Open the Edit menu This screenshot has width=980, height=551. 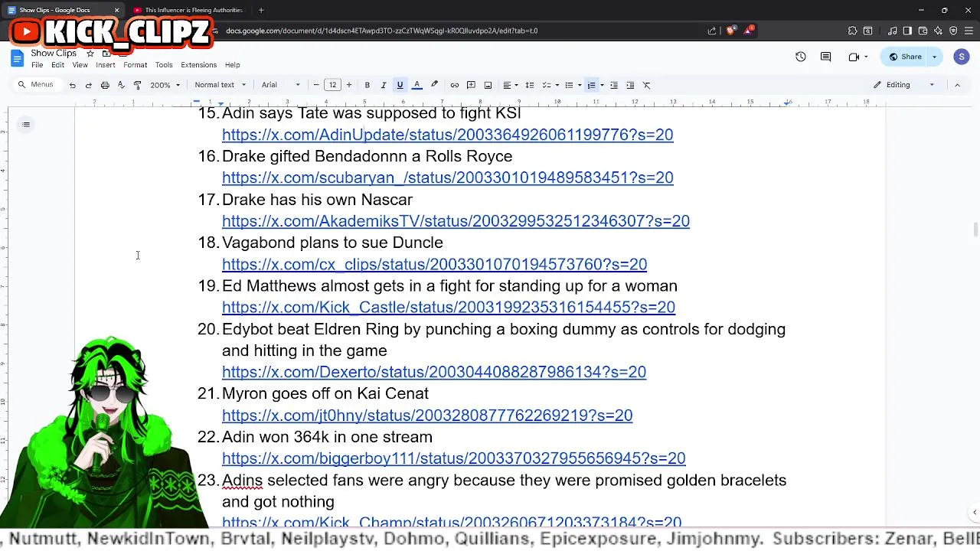[57, 65]
